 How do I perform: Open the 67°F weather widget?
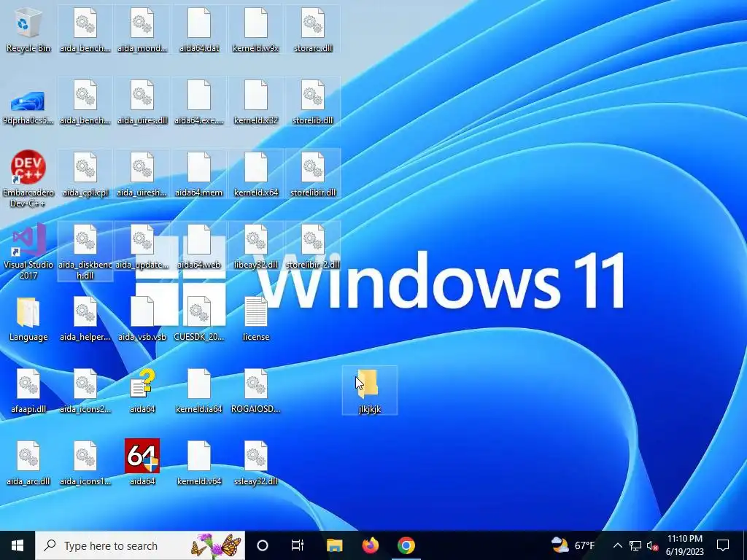[x=573, y=545]
